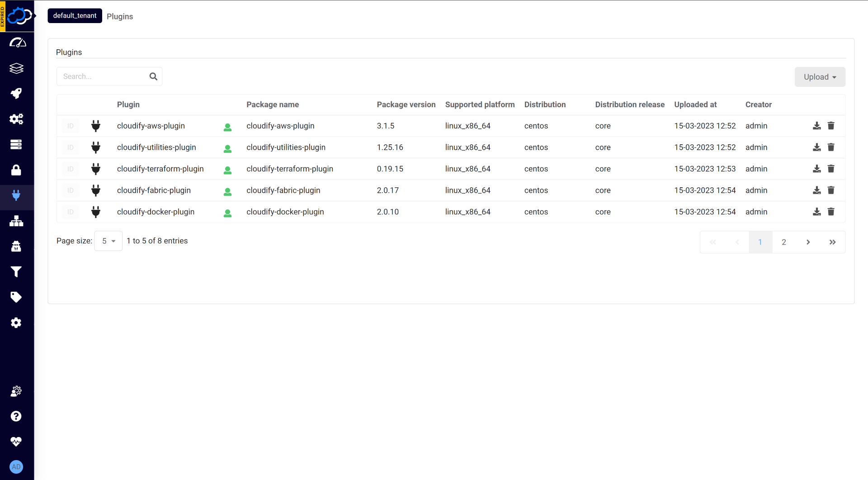Viewport: 868px width, 480px height.
Task: Open the Cloudify logo home
Action: coord(19,16)
